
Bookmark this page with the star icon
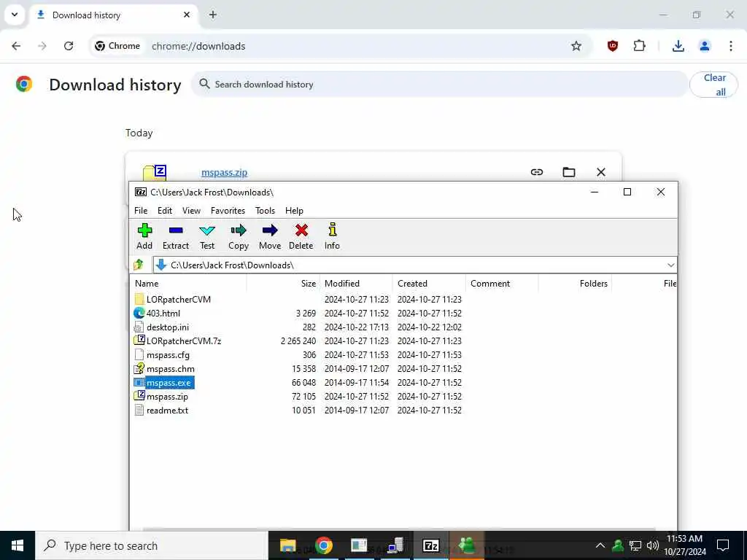pyautogui.click(x=576, y=46)
